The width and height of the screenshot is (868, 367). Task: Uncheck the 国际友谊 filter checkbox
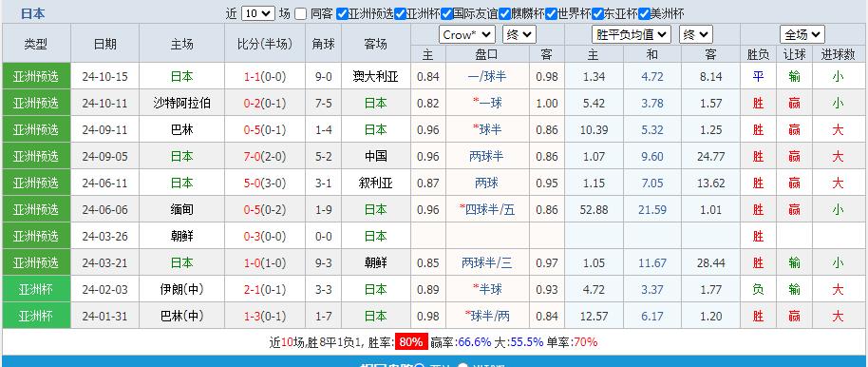click(x=446, y=14)
